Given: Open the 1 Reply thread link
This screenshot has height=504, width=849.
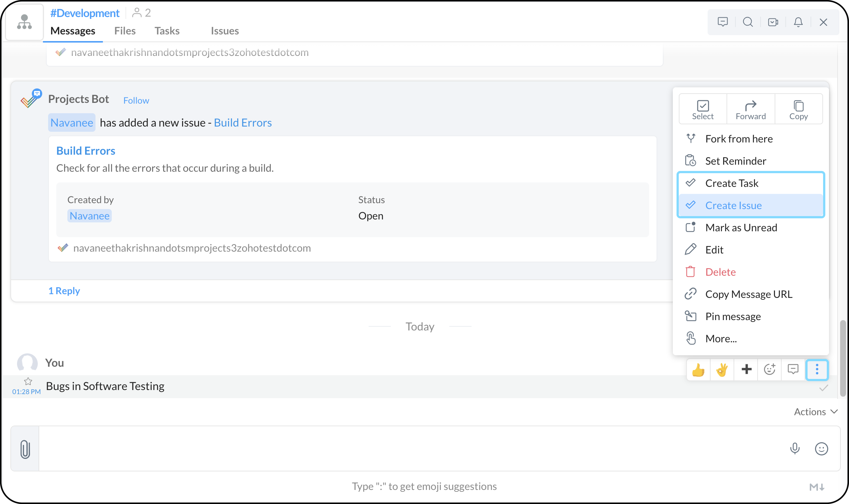Looking at the screenshot, I should pyautogui.click(x=64, y=291).
